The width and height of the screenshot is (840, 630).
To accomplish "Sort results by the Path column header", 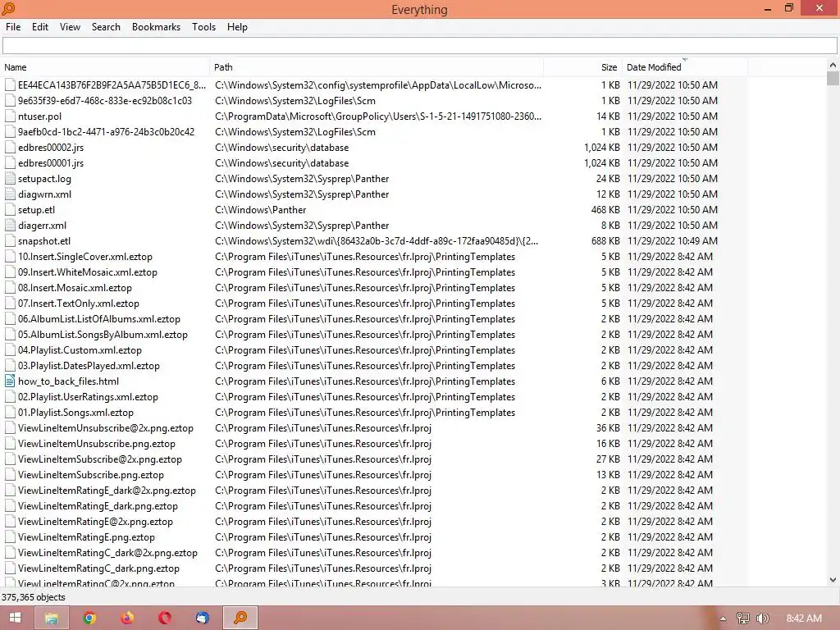I will point(377,67).
